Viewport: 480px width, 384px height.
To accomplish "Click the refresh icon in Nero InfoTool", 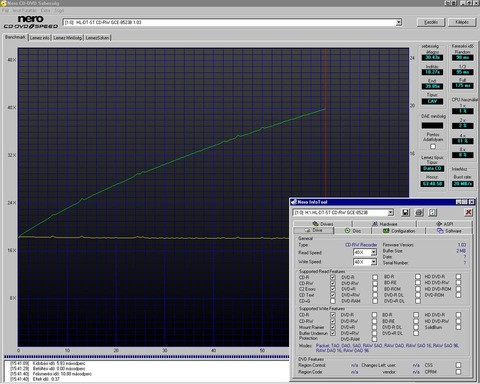I will click(x=432, y=212).
